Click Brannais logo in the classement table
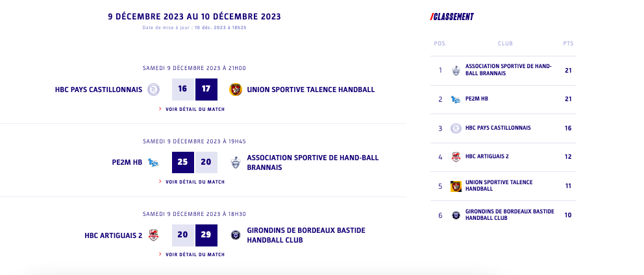Viewport: 644px width, 275px height. point(456,70)
